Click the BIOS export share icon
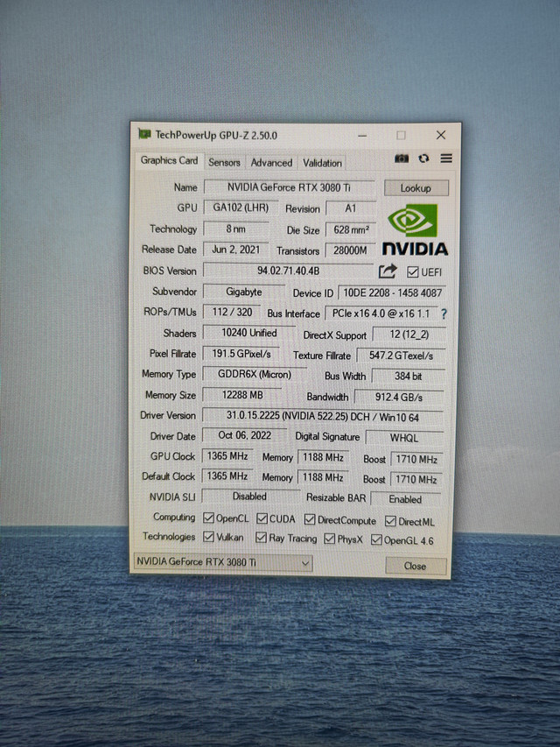560x747 pixels. click(x=388, y=271)
